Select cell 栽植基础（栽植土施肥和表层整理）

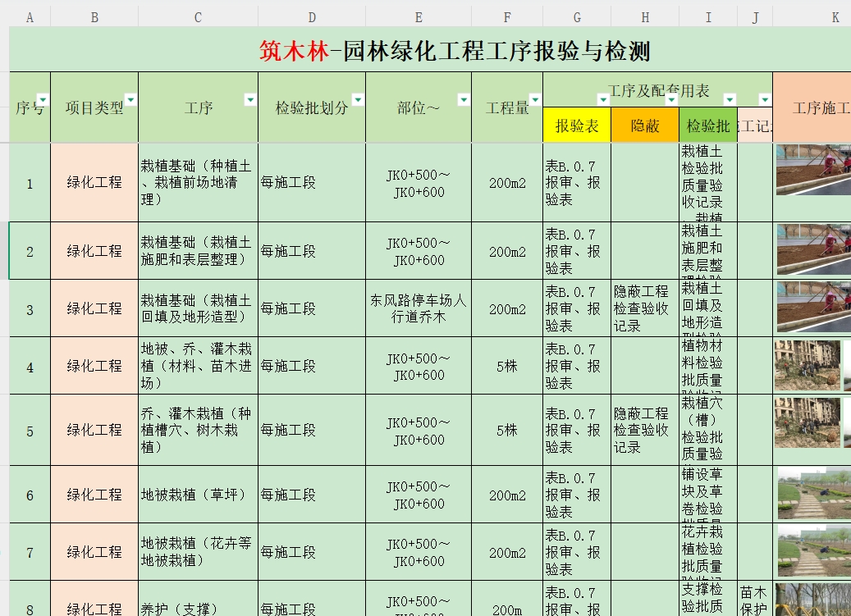point(198,250)
